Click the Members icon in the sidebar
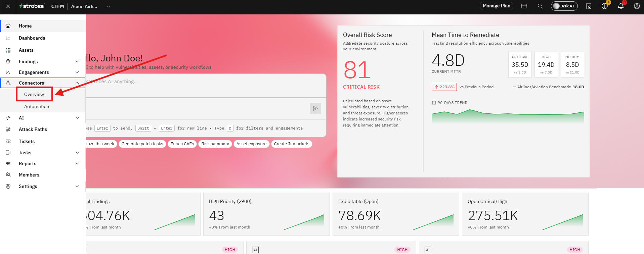The width and height of the screenshot is (644, 254). (8, 175)
